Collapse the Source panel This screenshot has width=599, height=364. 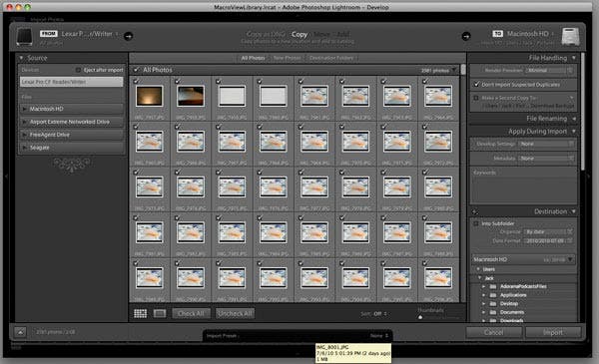pyautogui.click(x=21, y=58)
